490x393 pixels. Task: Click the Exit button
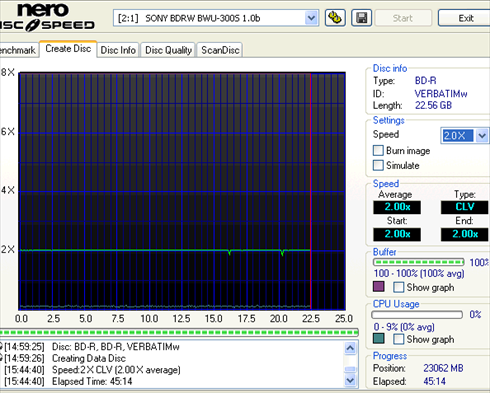pyautogui.click(x=465, y=18)
